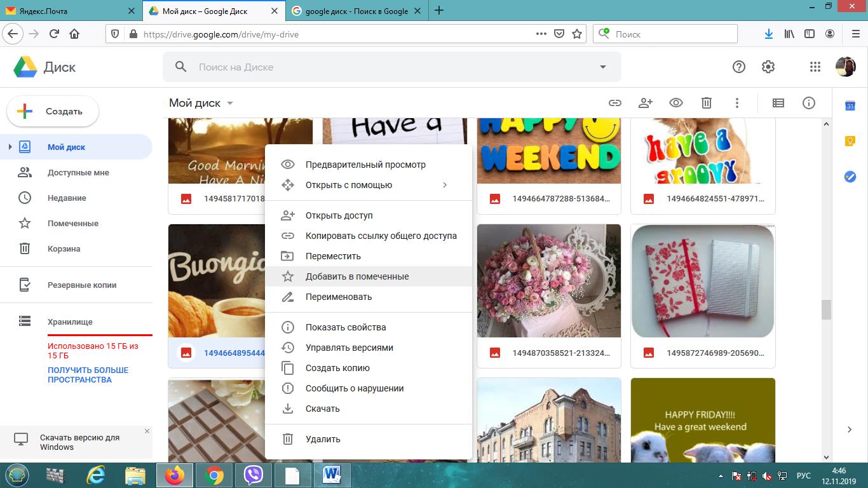Choose Копировать ссылку общего доступа
Screen dimensions: 868x488
pyautogui.click(x=369, y=236)
